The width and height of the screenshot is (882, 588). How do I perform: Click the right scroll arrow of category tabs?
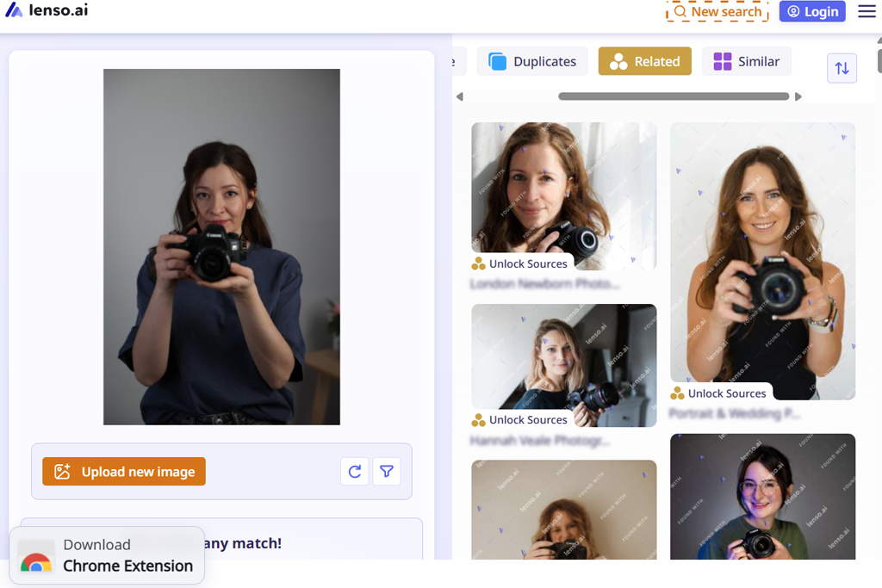pyautogui.click(x=798, y=96)
